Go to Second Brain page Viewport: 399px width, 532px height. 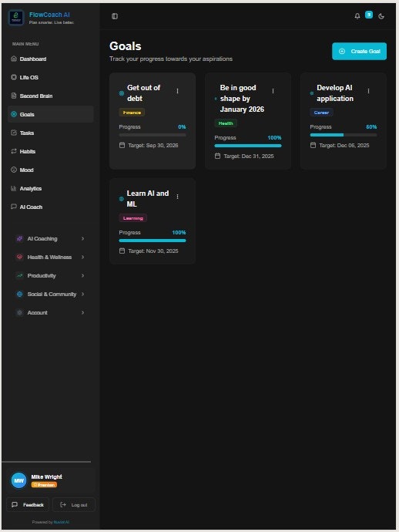(51, 96)
